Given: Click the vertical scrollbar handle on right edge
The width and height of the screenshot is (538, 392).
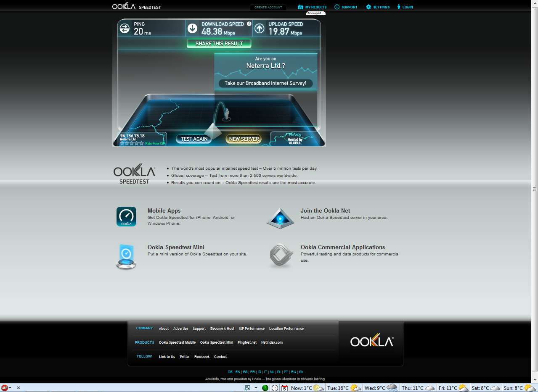Looking at the screenshot, I should click(x=535, y=189).
